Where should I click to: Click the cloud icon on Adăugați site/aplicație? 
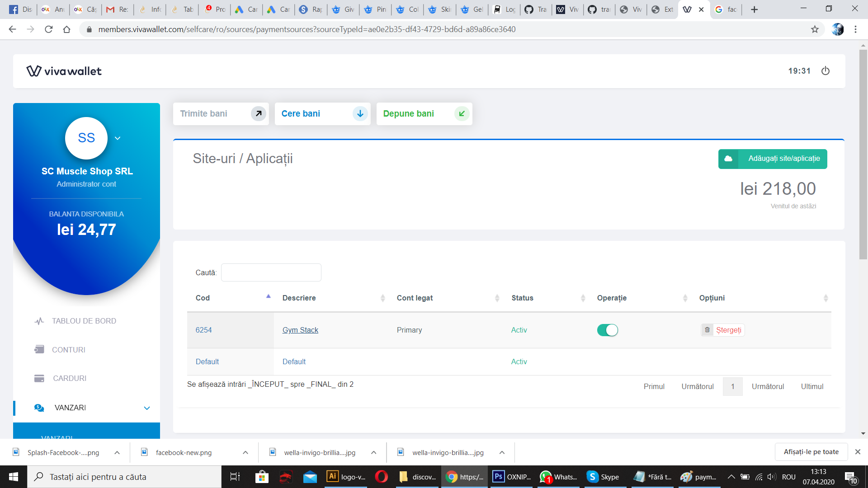pyautogui.click(x=728, y=159)
